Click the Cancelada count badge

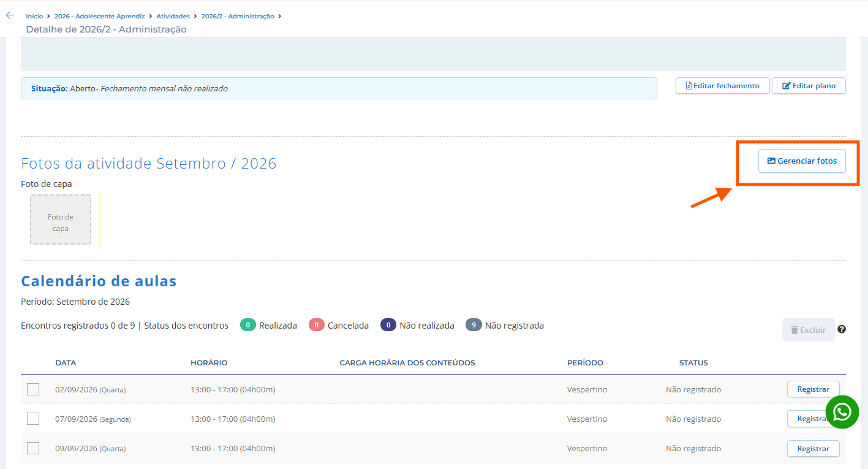[x=317, y=325]
